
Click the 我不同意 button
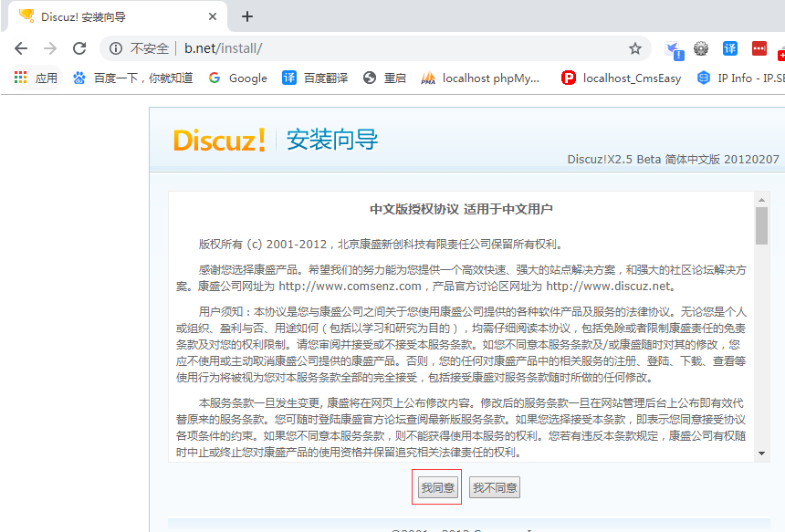pyautogui.click(x=495, y=487)
